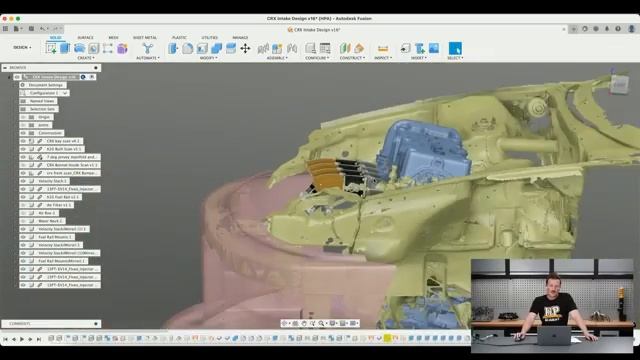Toggle visibility of the Origin folder

(23, 117)
